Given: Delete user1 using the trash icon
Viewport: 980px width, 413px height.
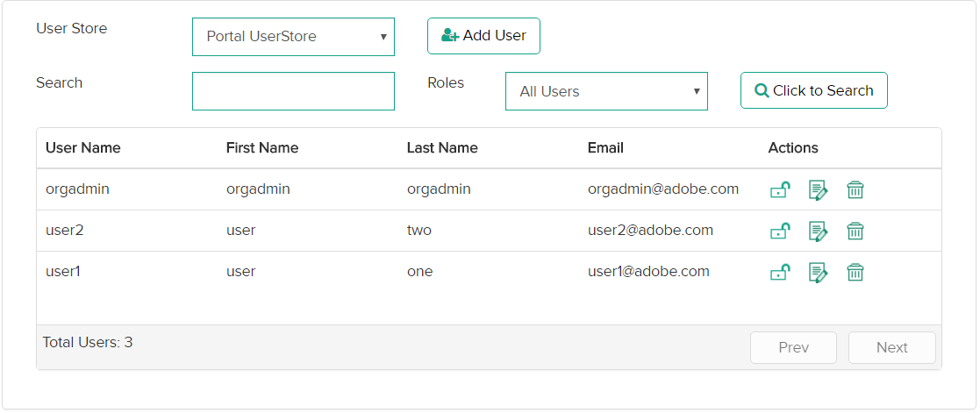Looking at the screenshot, I should pos(855,272).
